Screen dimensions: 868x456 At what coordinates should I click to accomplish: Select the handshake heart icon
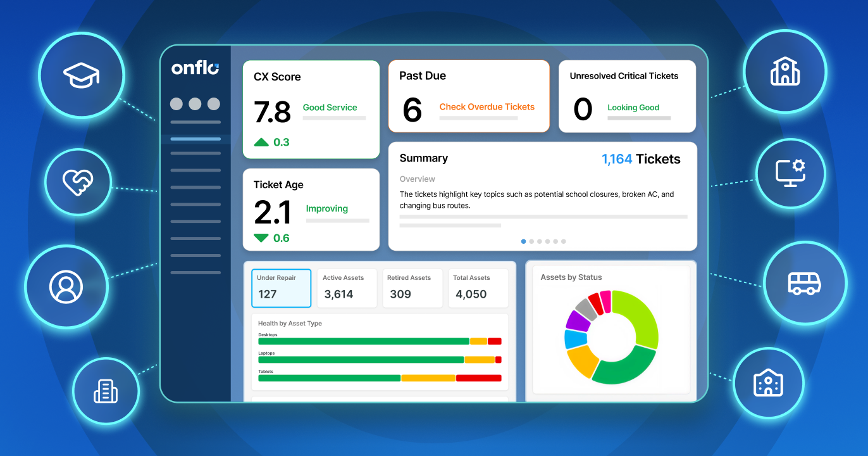78,182
